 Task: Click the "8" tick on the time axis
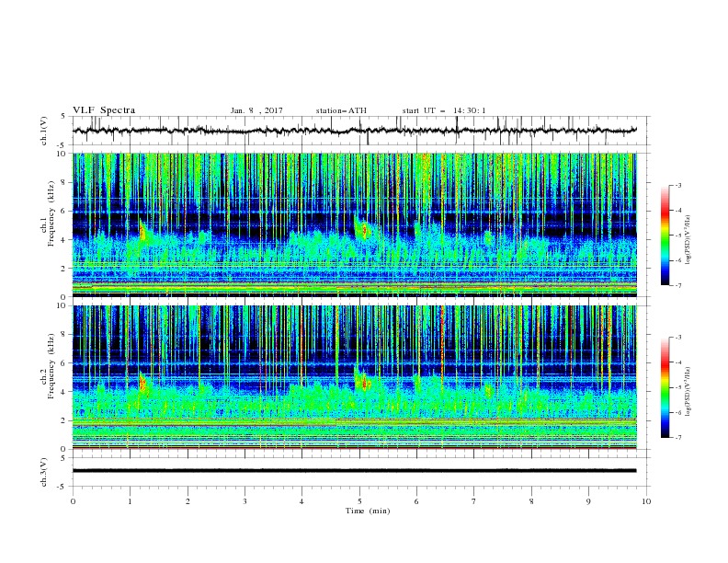531,501
